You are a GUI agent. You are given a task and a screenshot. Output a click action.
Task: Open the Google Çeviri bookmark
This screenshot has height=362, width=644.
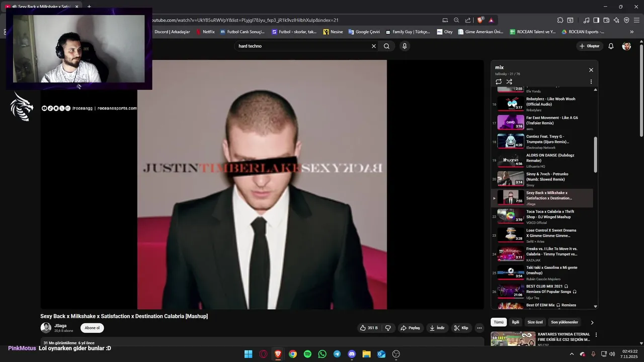pos(364,32)
